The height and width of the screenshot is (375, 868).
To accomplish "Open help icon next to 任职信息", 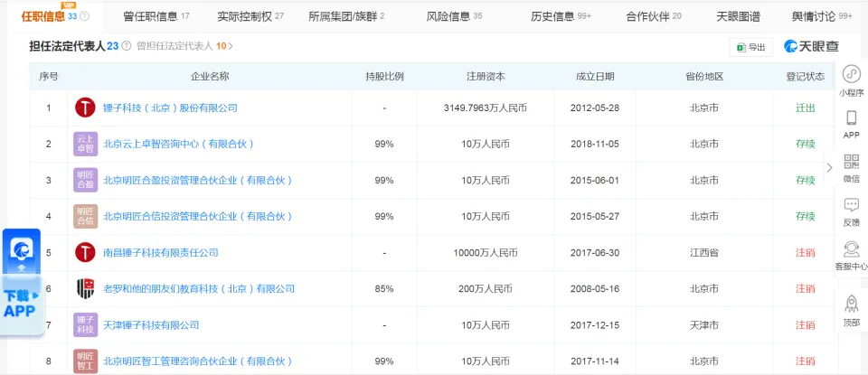I will point(85,16).
